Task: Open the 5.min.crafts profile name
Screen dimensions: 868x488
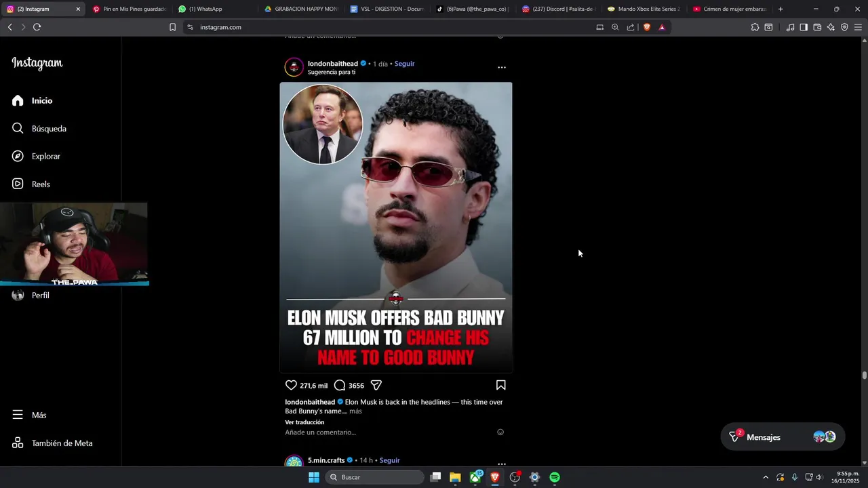Action: coord(326,460)
